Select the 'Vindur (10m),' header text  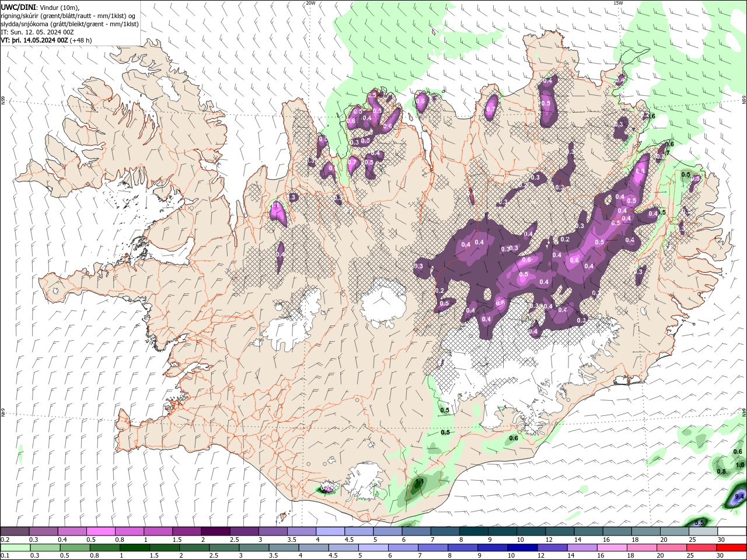click(x=60, y=7)
